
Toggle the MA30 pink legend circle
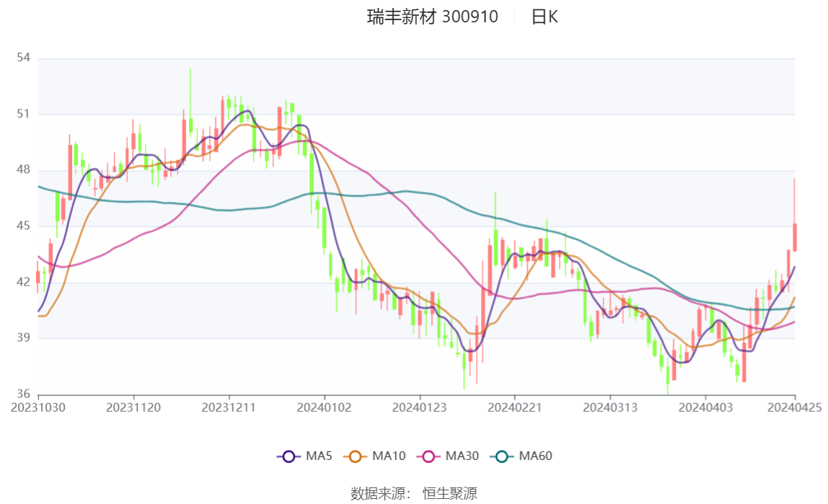point(428,456)
